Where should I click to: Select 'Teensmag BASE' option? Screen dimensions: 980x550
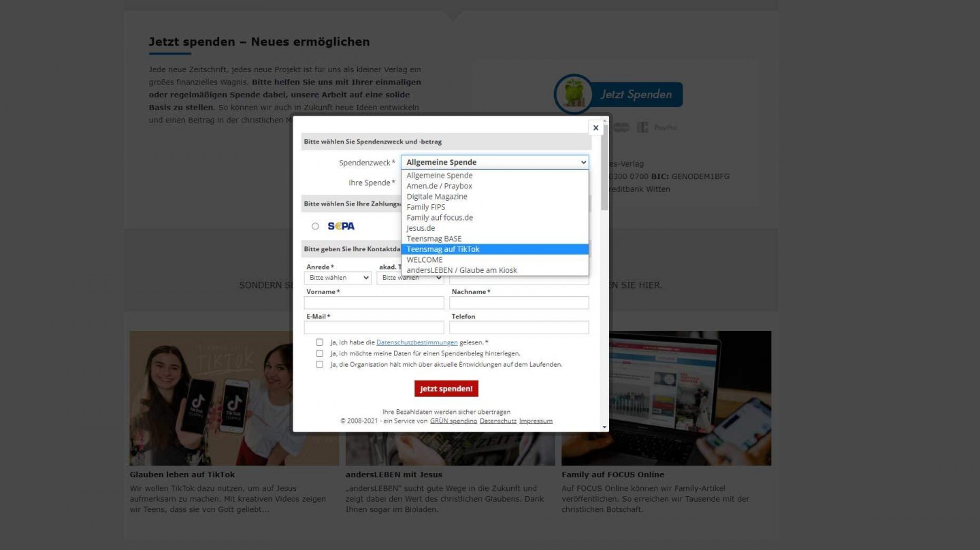(x=495, y=239)
